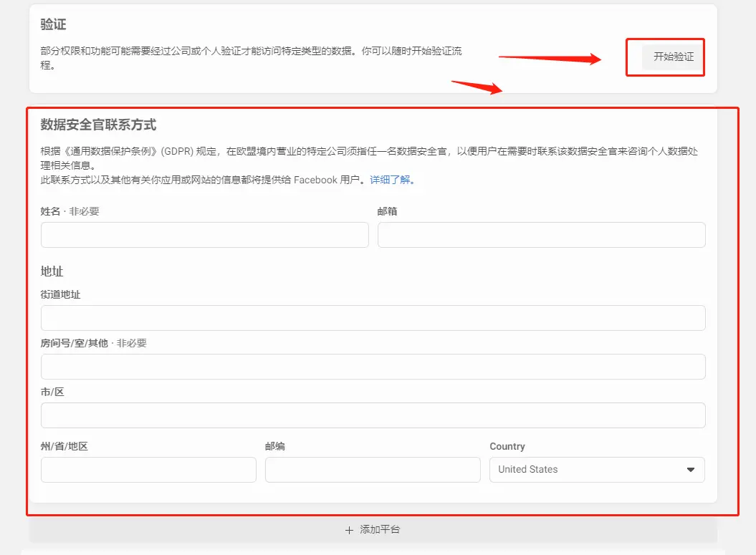Click the plus icon beside 添加平台
The image size is (756, 555).
pyautogui.click(x=350, y=530)
